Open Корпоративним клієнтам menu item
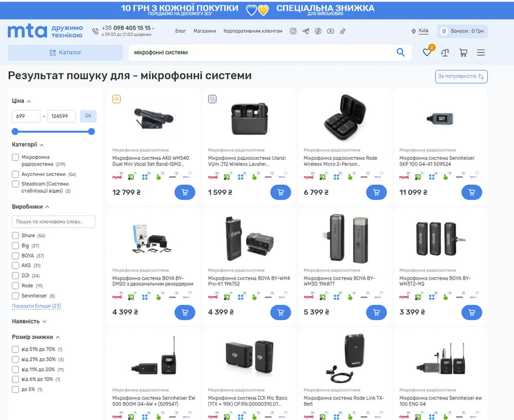The height and width of the screenshot is (420, 514). pyautogui.click(x=253, y=31)
